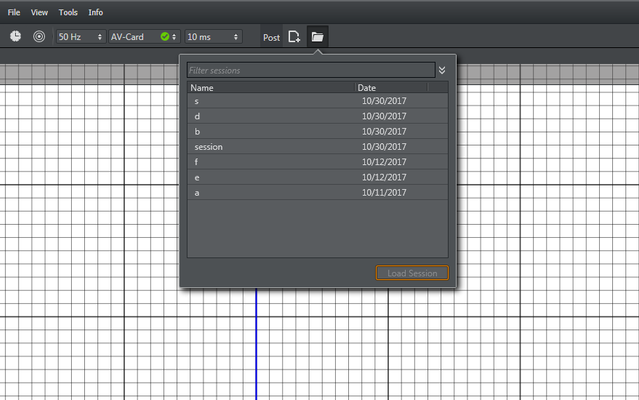Image resolution: width=639 pixels, height=400 pixels.
Task: Expand the double-chevron filter options
Action: pyautogui.click(x=442, y=71)
